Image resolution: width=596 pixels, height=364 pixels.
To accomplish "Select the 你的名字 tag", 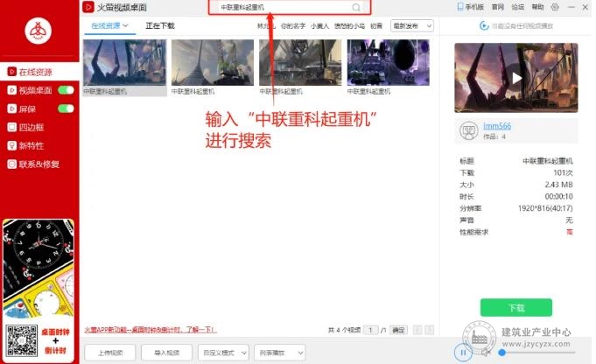I will pos(293,26).
